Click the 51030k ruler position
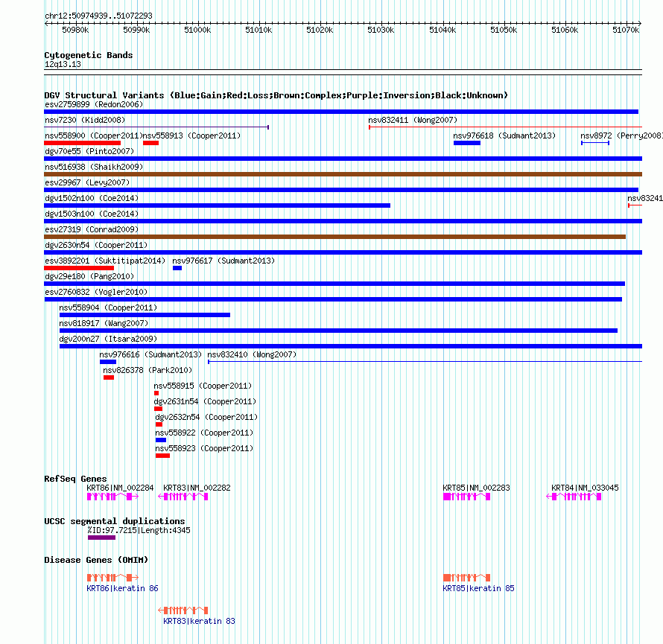The height and width of the screenshot is (644, 663). (381, 30)
